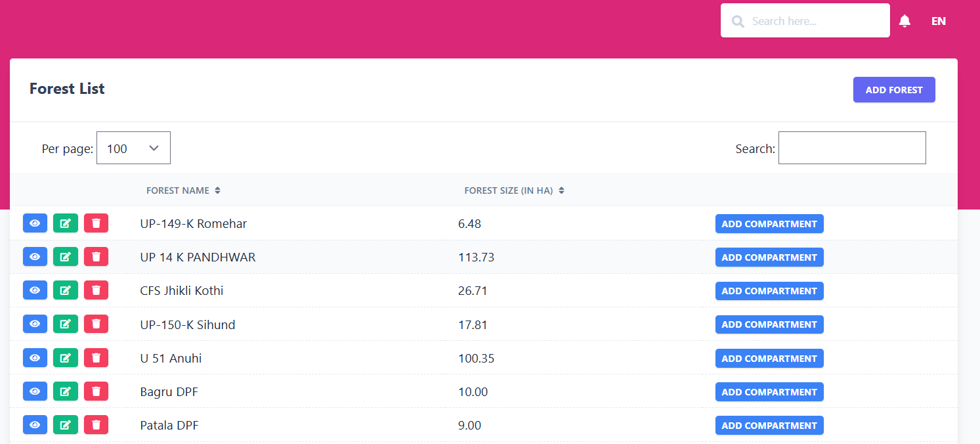Click Add Compartment for CFS Jhikli Kothi
The image size is (980, 444).
769,290
